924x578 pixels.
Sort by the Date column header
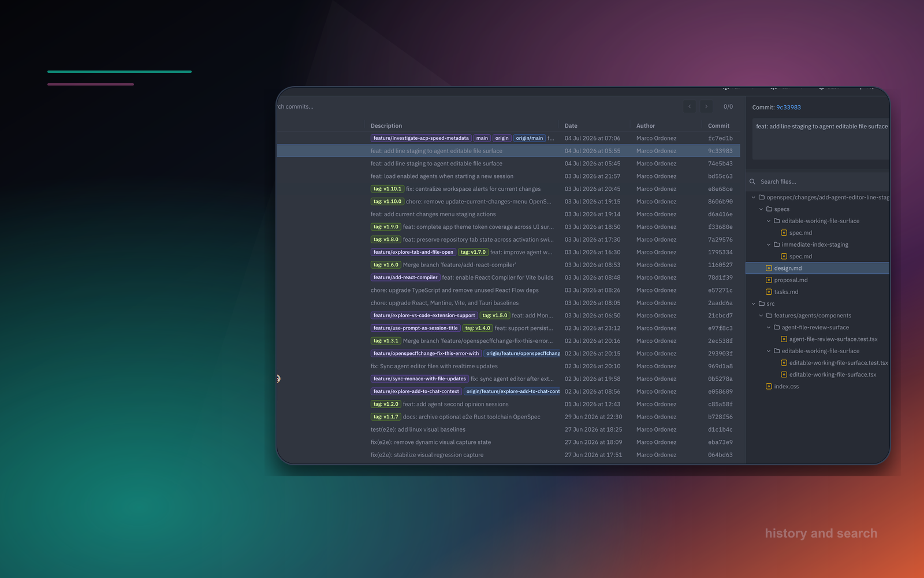[x=571, y=126]
